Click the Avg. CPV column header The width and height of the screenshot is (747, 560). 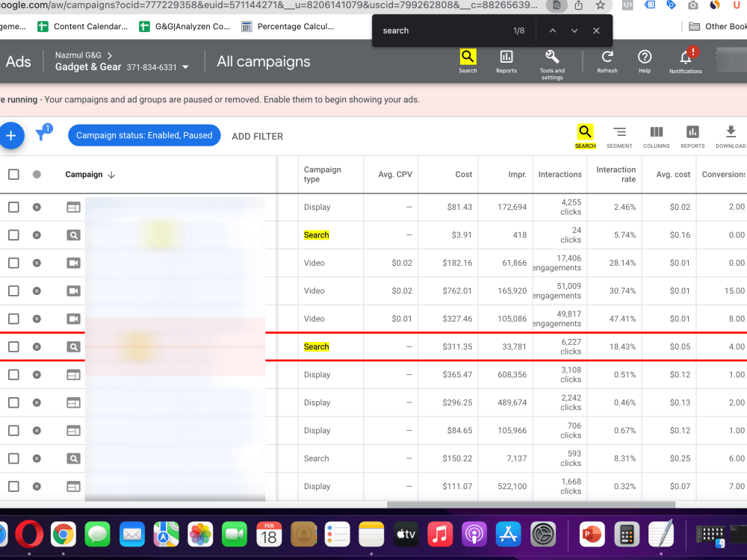click(x=395, y=174)
